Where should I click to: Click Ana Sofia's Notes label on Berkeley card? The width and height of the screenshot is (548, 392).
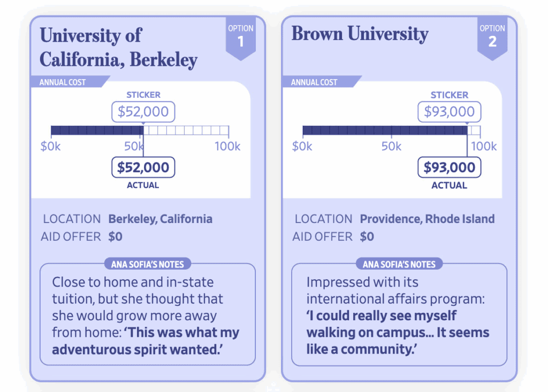[147, 264]
